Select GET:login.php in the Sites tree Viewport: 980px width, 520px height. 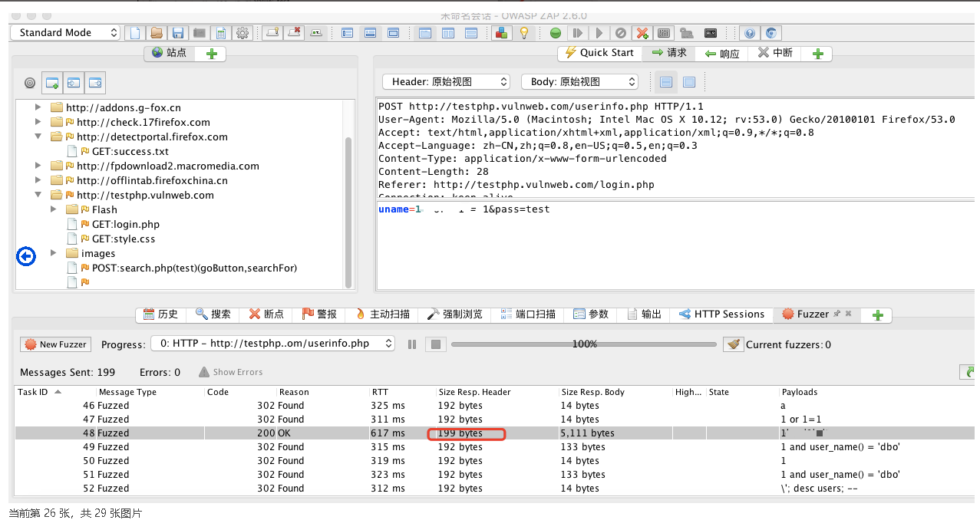point(126,224)
